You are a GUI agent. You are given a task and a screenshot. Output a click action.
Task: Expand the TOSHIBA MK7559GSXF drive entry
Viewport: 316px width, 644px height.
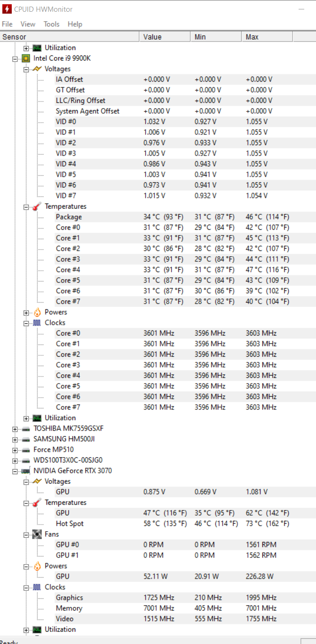tap(15, 428)
